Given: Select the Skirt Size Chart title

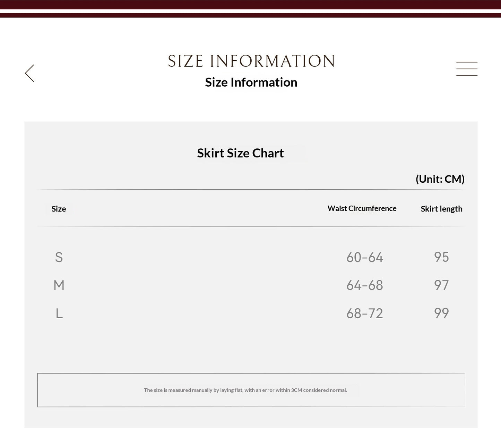Looking at the screenshot, I should pyautogui.click(x=240, y=153).
